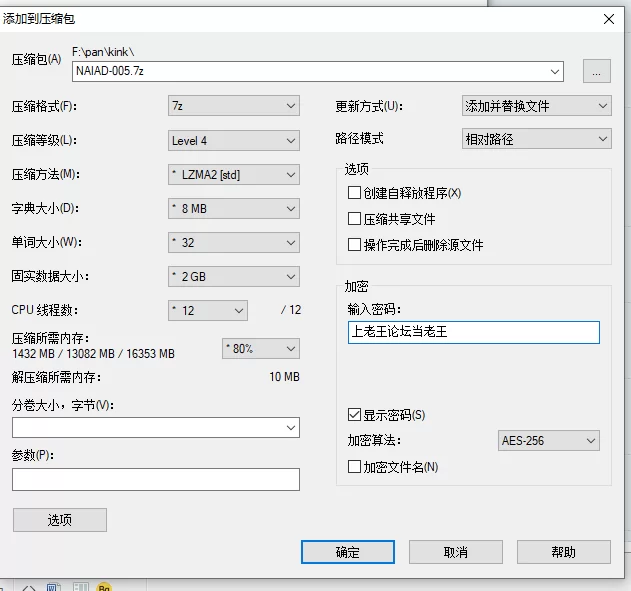Viewport: 631px width, 591px height.
Task: Open the CPU 线程数 dropdown
Action: (207, 310)
